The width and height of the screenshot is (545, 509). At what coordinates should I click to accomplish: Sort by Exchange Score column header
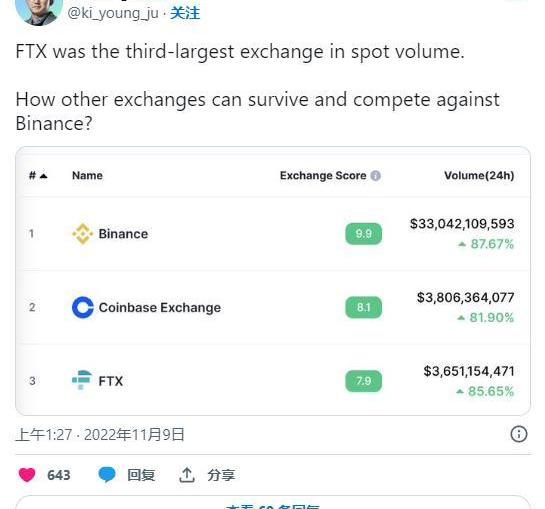point(323,176)
